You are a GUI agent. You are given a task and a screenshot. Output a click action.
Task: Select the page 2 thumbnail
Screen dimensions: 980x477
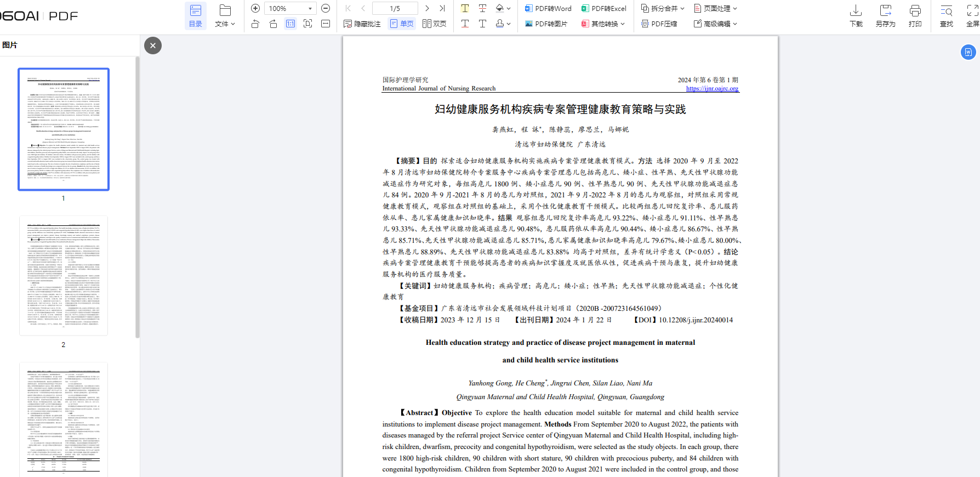[64, 276]
